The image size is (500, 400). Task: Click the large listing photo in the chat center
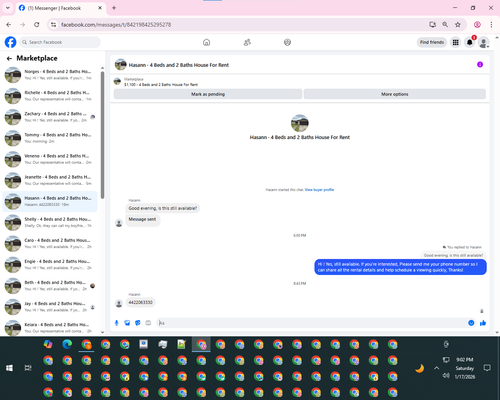[x=300, y=123]
